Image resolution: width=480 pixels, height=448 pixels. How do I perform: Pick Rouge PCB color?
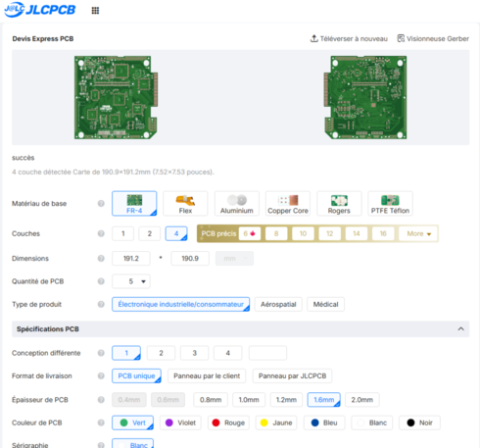[x=228, y=423]
